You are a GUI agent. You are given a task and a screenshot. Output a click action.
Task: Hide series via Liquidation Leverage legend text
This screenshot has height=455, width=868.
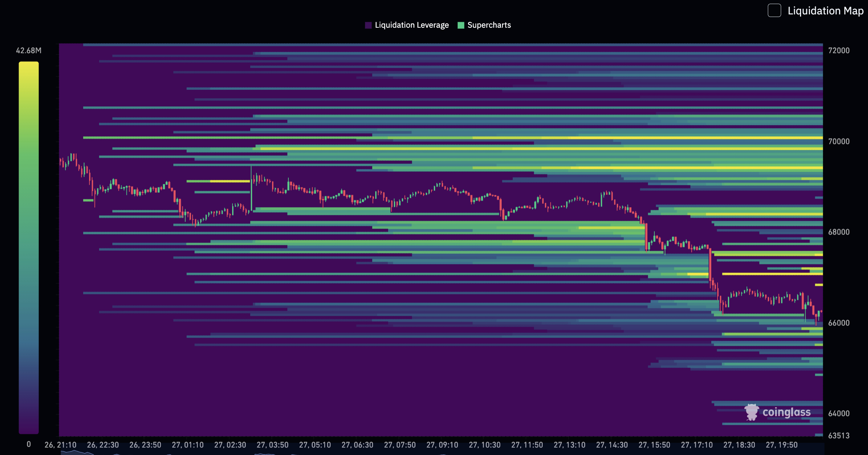pos(411,25)
